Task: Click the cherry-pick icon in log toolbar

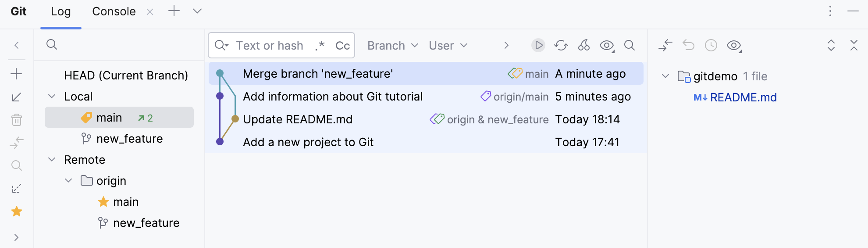Action: (583, 45)
